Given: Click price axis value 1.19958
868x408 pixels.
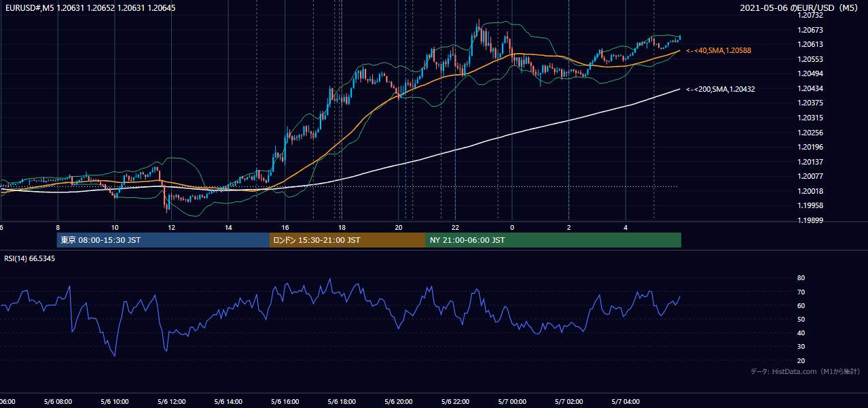Looking at the screenshot, I should 810,205.
